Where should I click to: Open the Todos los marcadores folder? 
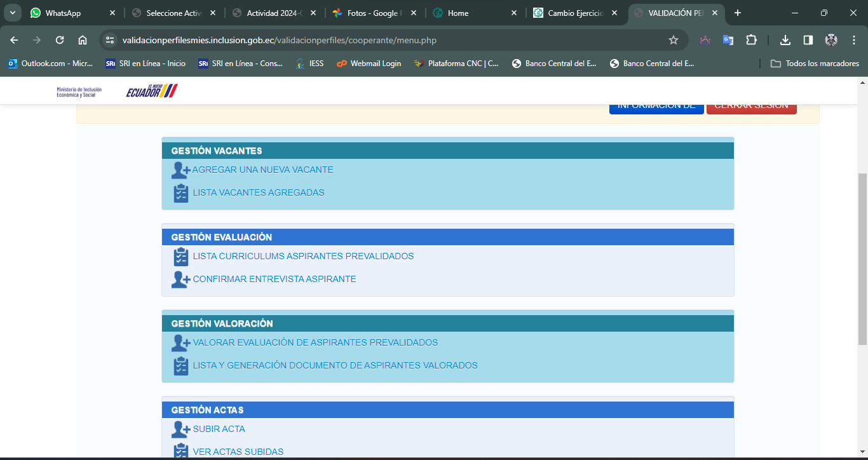click(x=815, y=64)
